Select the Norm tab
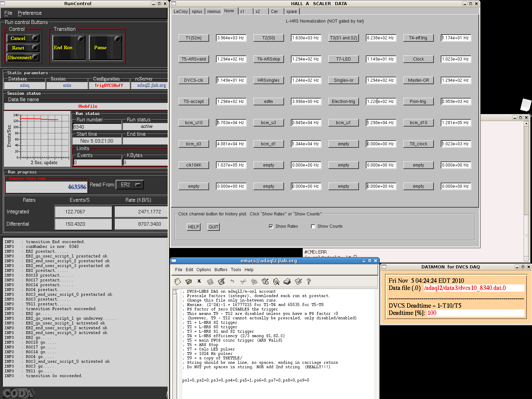The image size is (532, 399). point(229,11)
